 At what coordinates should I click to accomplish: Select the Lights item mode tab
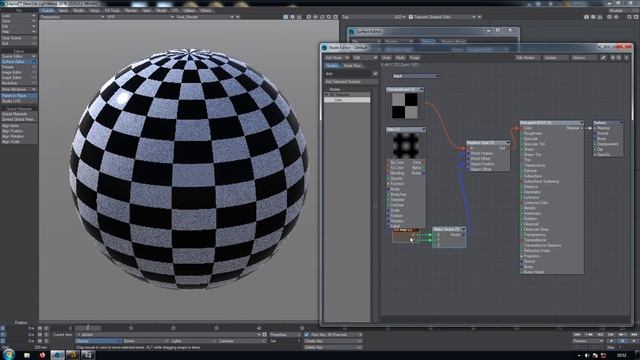point(192,341)
